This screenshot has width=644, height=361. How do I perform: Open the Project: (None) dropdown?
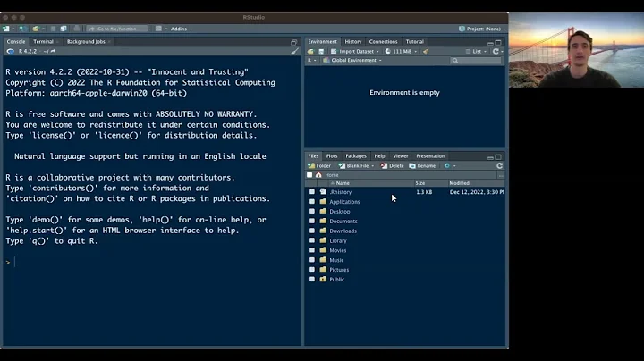click(x=482, y=29)
